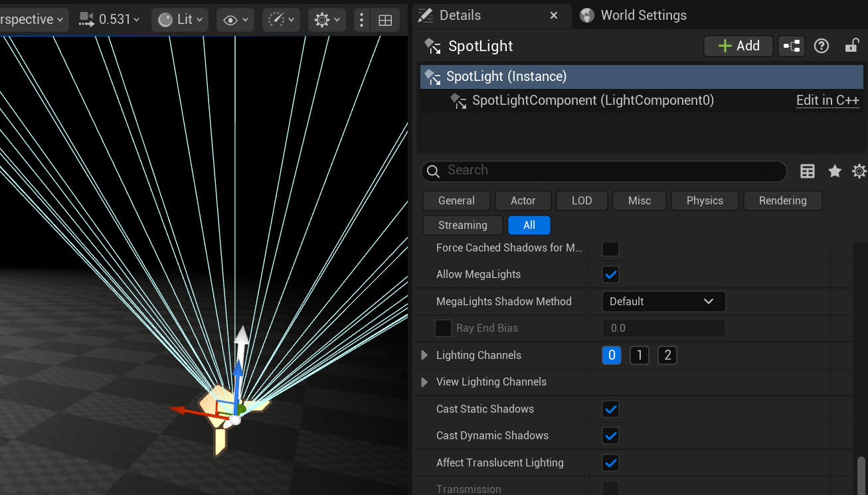Close the Details tab
Screen dimensions: 868x495
(554, 15)
